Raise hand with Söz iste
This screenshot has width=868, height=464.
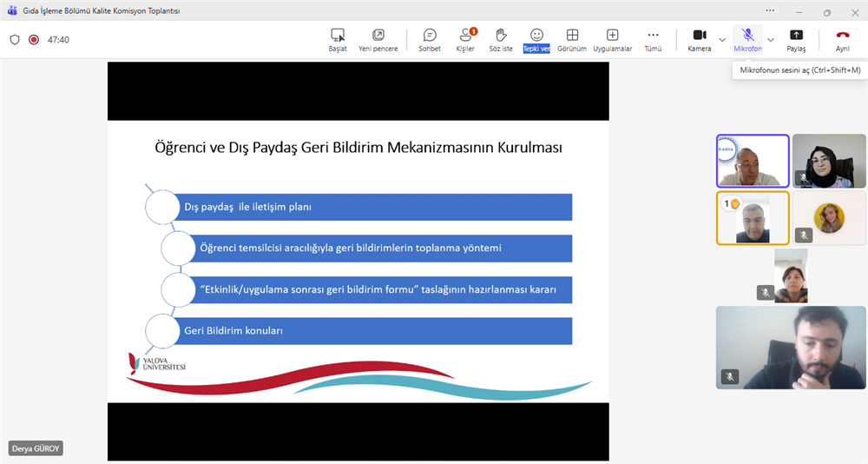click(x=501, y=40)
